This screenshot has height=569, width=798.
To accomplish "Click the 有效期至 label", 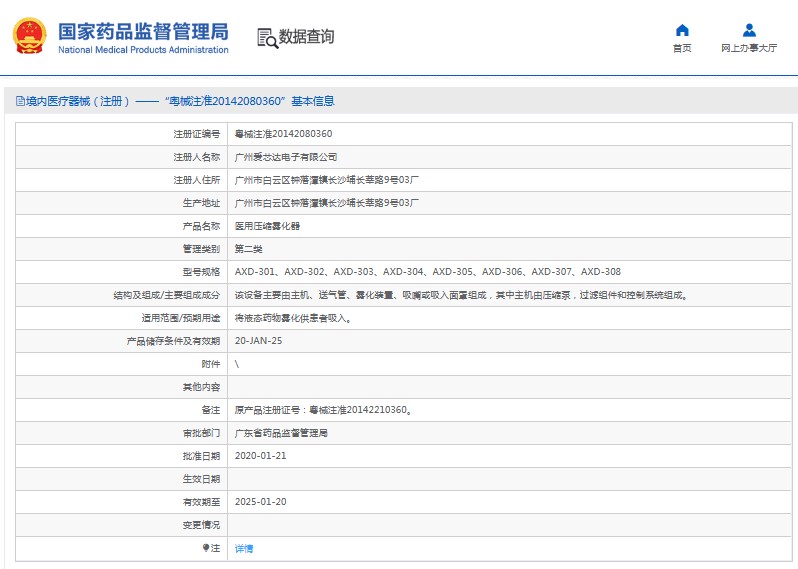I will click(x=201, y=502).
